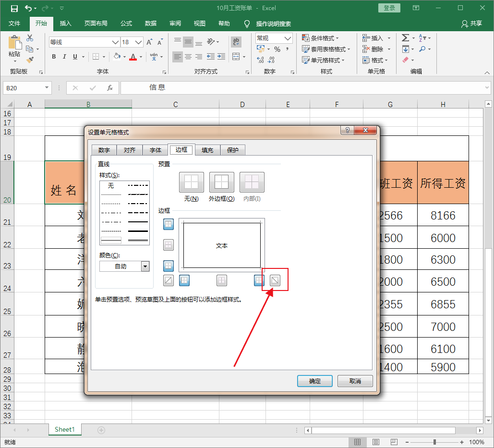
Task: Select page layout view icon in status bar
Action: (x=375, y=442)
